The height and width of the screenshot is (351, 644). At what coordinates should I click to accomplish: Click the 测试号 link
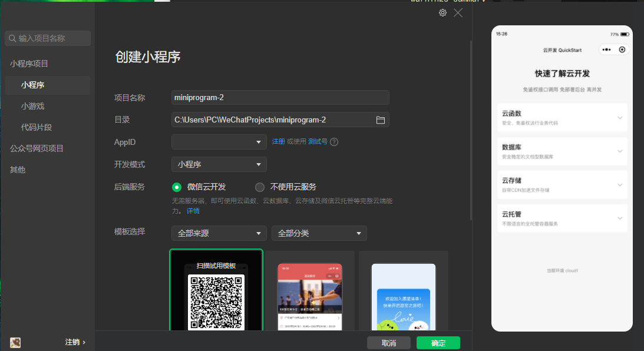318,141
